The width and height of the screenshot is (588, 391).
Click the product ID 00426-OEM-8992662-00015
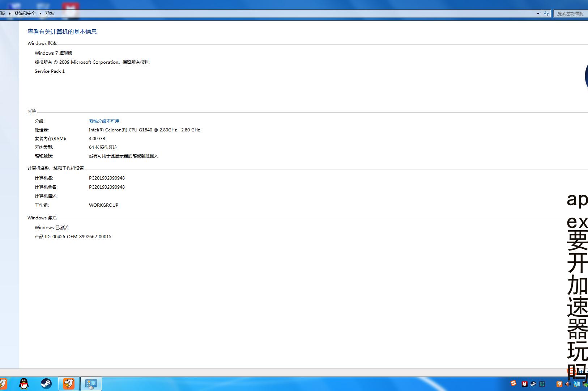click(x=82, y=236)
